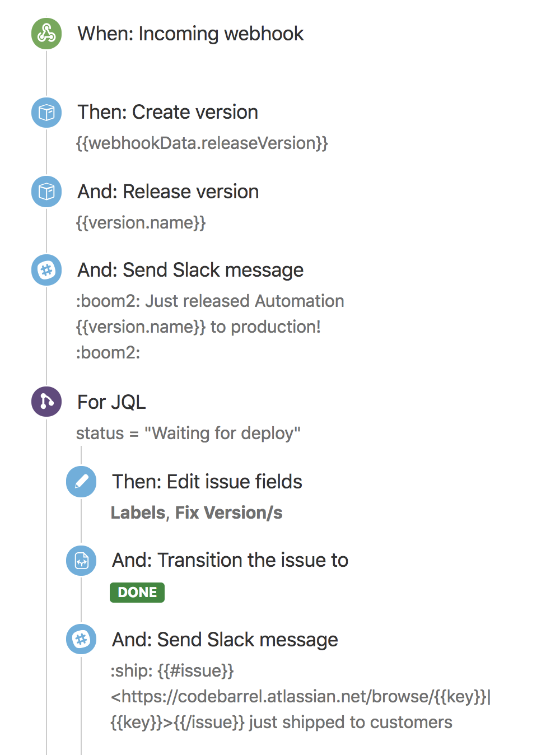Click the Release version box icon
This screenshot has height=755, width=560.
coord(46,192)
